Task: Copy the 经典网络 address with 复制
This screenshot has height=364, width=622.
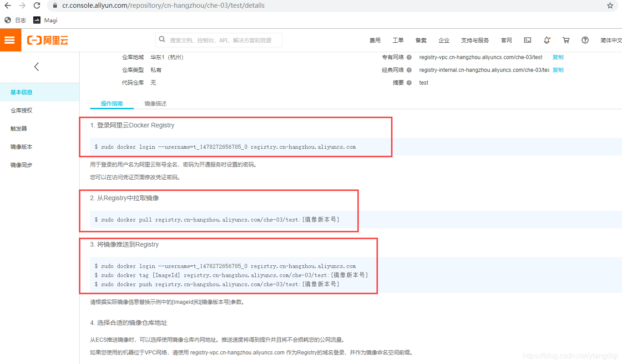Action: [x=558, y=70]
